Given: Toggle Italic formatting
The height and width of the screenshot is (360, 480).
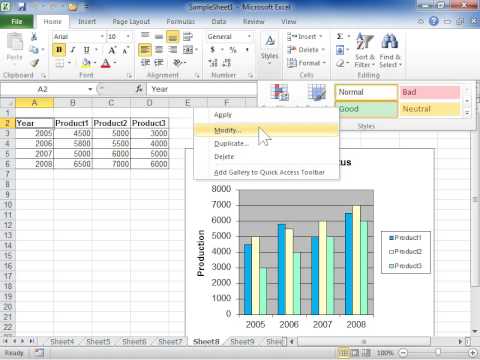Looking at the screenshot, I should click(73, 50).
